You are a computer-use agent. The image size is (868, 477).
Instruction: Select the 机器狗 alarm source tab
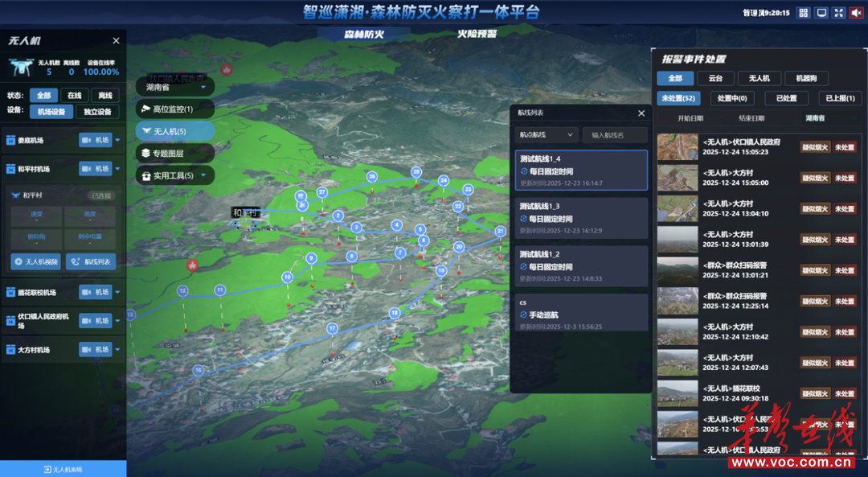coord(805,78)
